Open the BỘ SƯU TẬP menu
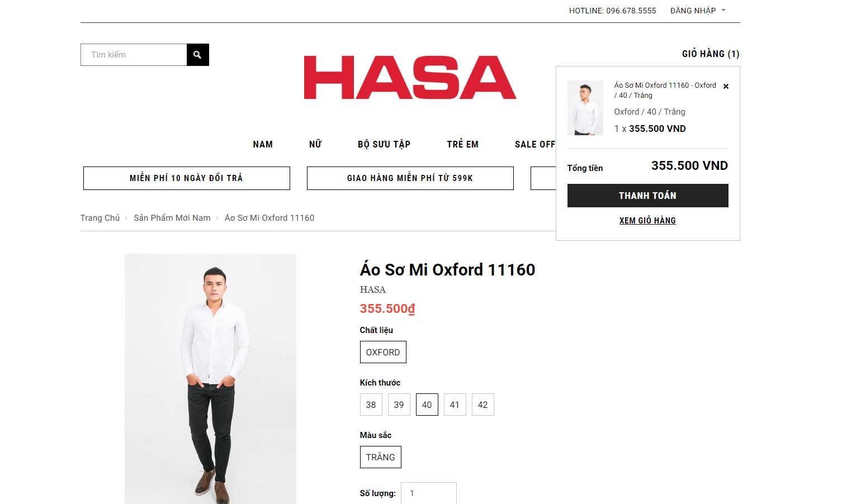 pos(384,144)
